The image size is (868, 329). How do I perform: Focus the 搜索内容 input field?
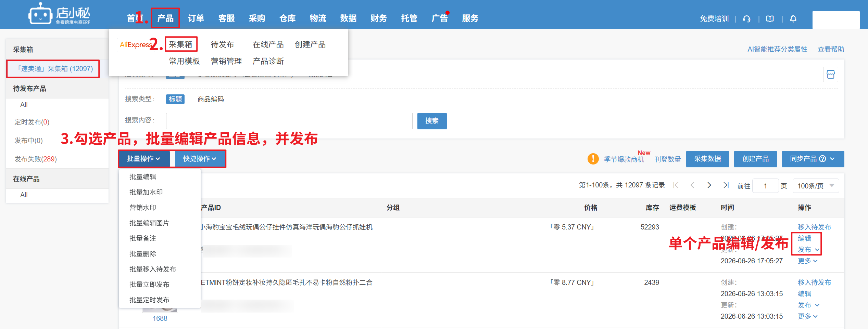[x=289, y=121]
